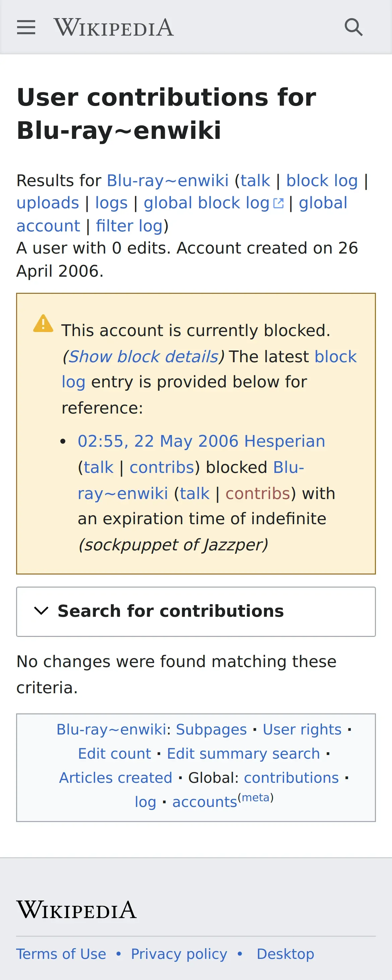
Task: Open the Privacy policy link
Action: (179, 954)
